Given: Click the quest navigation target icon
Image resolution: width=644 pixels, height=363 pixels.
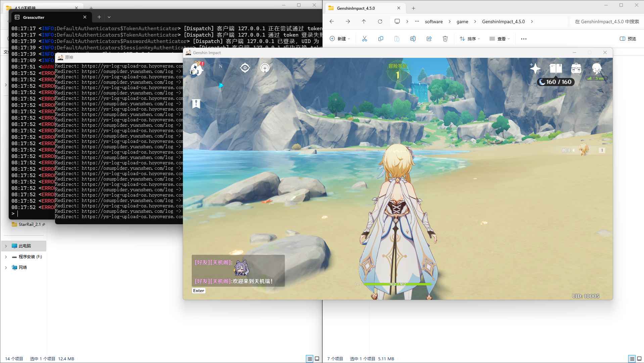Looking at the screenshot, I should [245, 68].
